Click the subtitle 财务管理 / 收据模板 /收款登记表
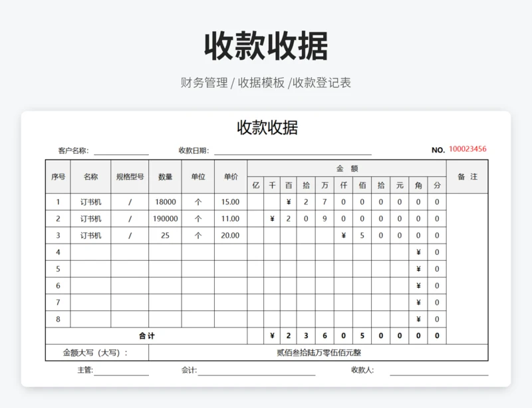 (265, 83)
